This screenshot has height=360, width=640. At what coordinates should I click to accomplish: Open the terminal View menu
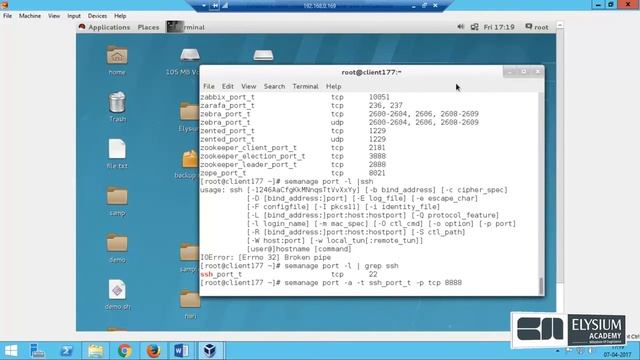(249, 87)
